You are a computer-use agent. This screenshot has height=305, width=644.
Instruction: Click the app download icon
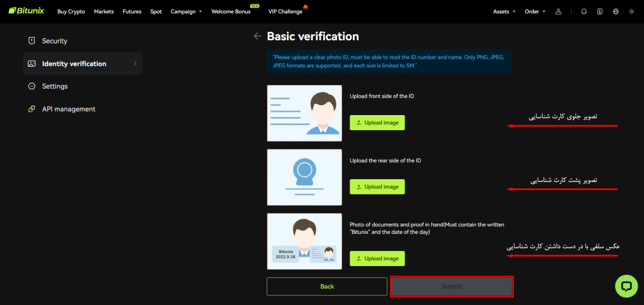[600, 11]
